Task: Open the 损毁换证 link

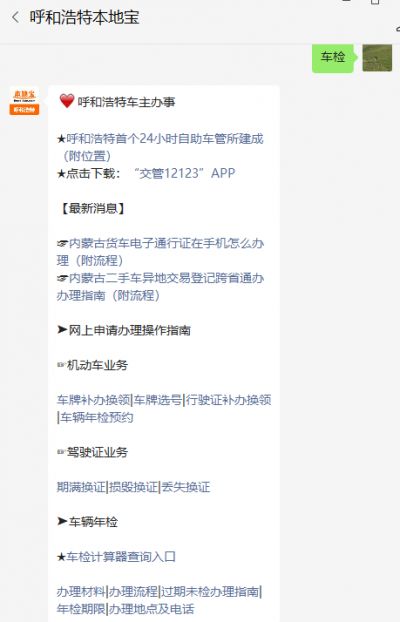Action: pos(133,487)
